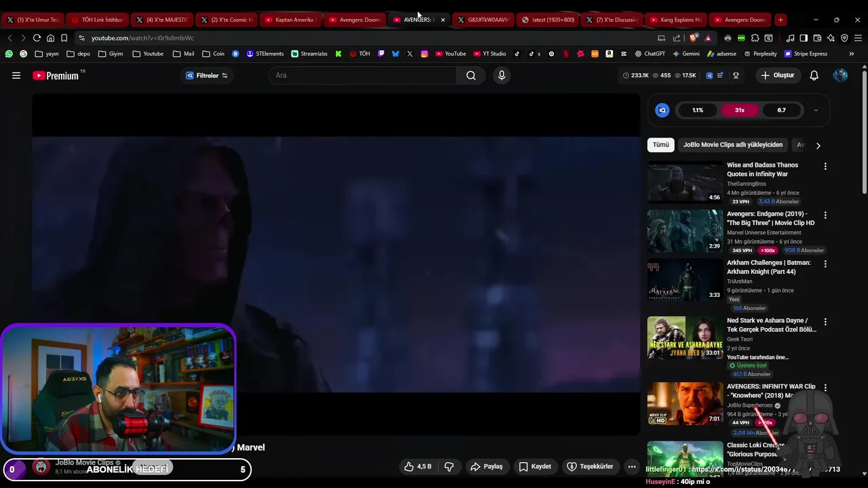Reload the page
This screenshot has height=488, width=868.
[x=37, y=38]
